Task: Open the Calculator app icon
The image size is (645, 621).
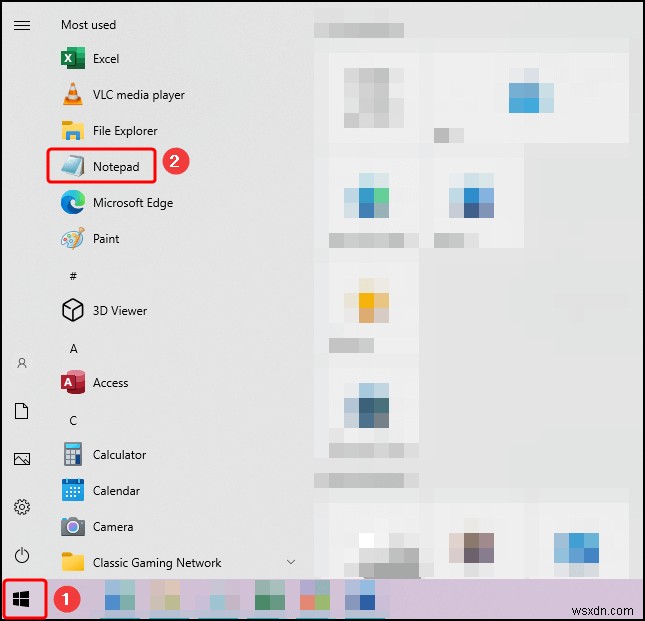Action: coord(73,454)
